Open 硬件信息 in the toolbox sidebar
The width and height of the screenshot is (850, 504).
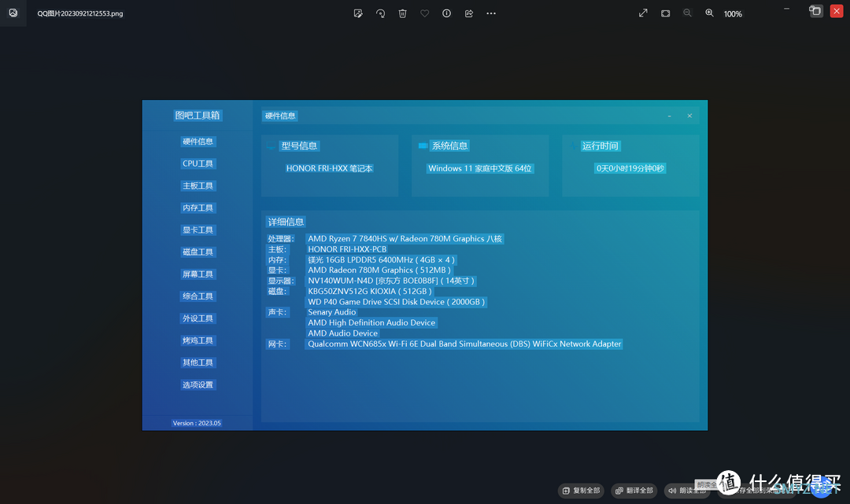click(x=198, y=142)
